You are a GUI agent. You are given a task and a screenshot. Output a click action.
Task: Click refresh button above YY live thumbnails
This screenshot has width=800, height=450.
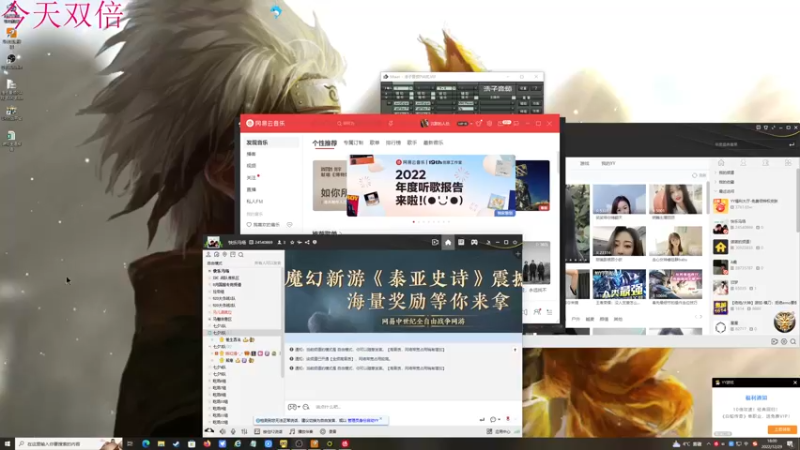[699, 175]
